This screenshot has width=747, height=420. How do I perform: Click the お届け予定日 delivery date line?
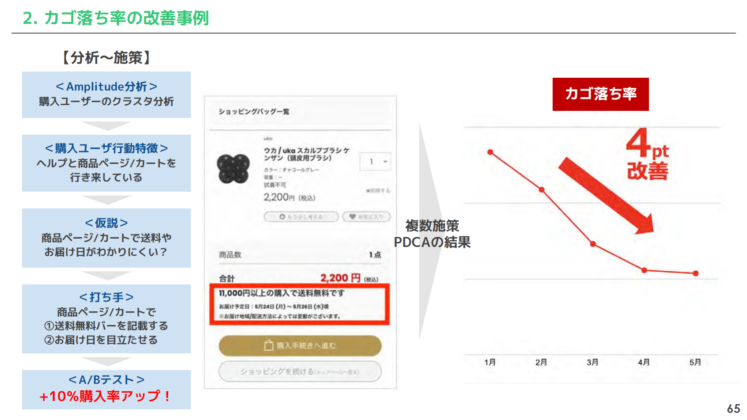tap(273, 307)
